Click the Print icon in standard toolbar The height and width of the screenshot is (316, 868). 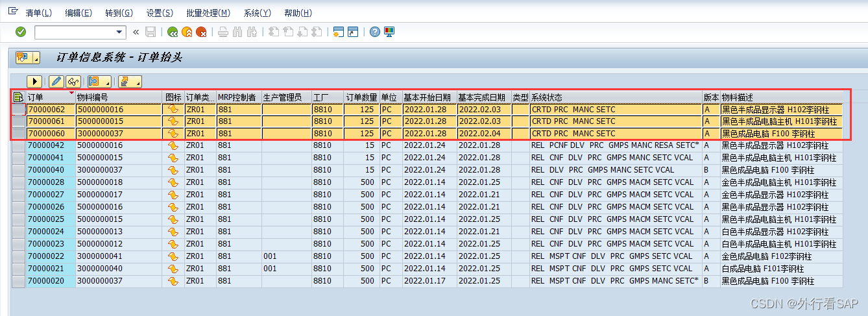pyautogui.click(x=223, y=32)
